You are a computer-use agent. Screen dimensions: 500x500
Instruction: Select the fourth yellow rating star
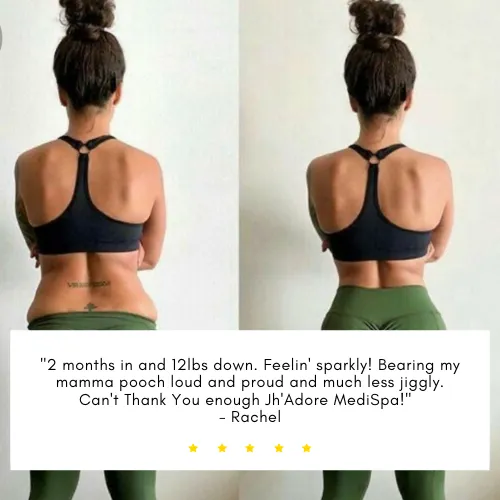[279, 448]
